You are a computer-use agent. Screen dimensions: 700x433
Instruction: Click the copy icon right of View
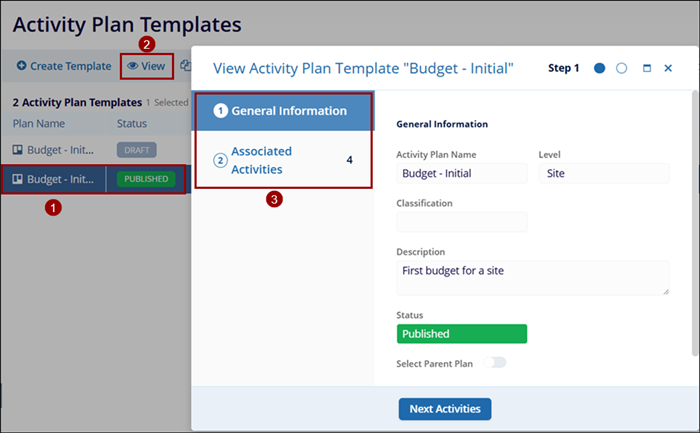pos(185,67)
